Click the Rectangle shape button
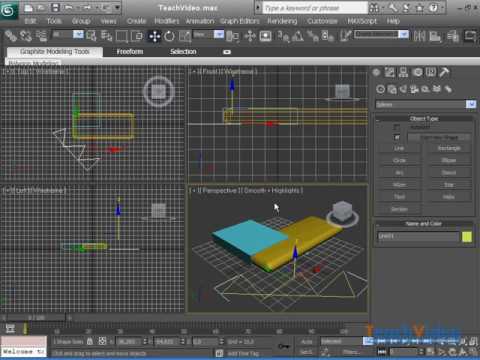Image resolution: width=480 pixels, height=360 pixels. click(449, 148)
